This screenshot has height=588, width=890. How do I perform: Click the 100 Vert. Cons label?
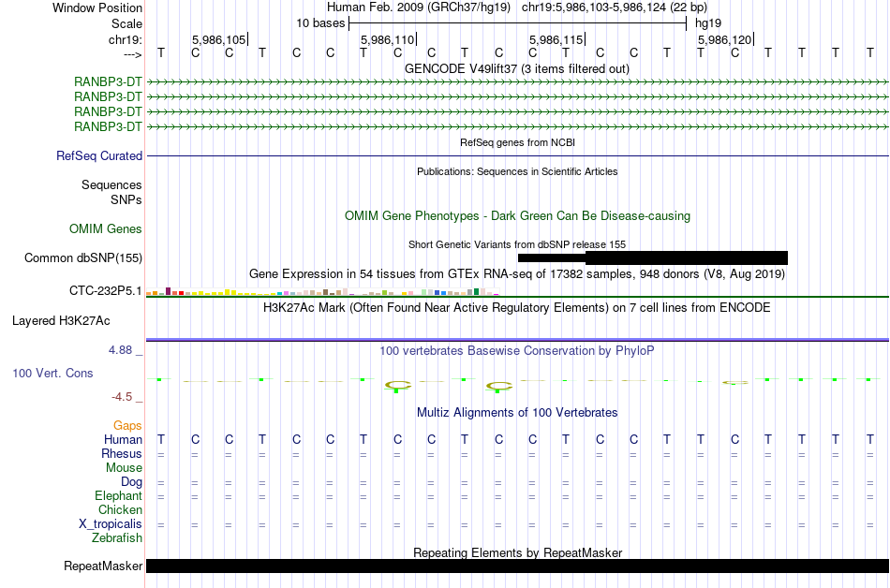(52, 373)
